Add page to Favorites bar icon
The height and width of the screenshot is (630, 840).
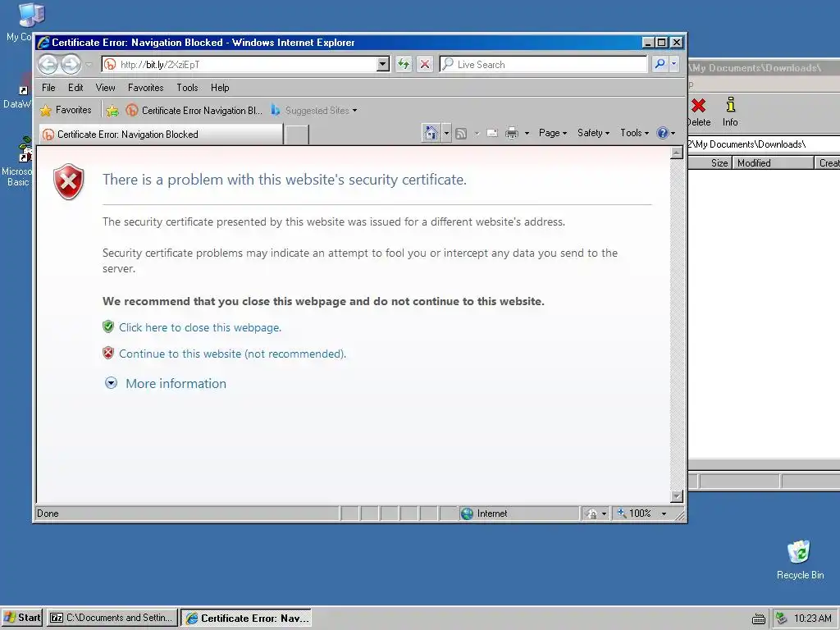tap(112, 111)
